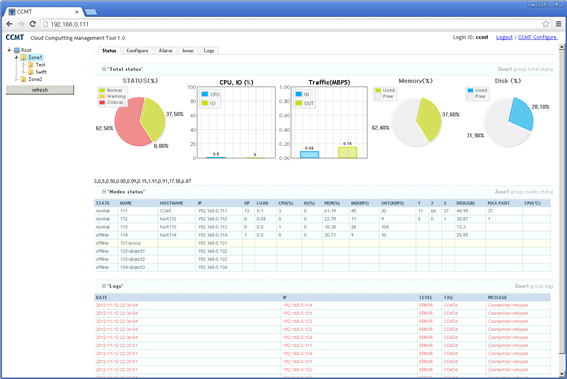The image size is (567, 379).
Task: Click the HOSTNAME column header
Action: 171,203
